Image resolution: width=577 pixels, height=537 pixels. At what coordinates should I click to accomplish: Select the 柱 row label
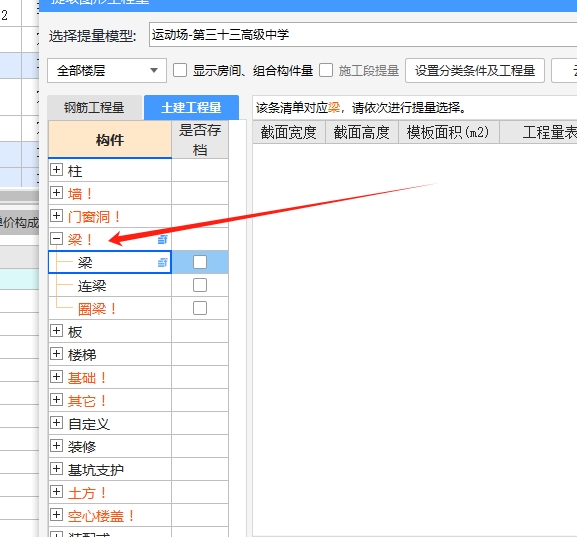click(75, 171)
